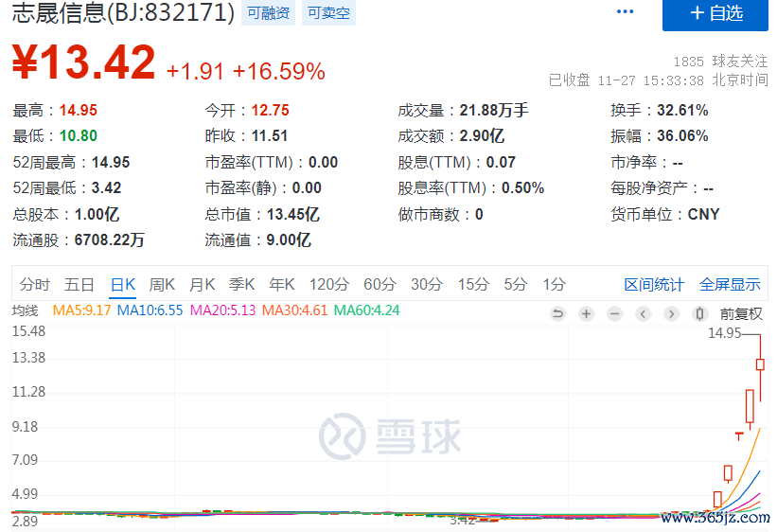Click the 货币单位 value CNY
The height and width of the screenshot is (532, 777).
pos(703,214)
